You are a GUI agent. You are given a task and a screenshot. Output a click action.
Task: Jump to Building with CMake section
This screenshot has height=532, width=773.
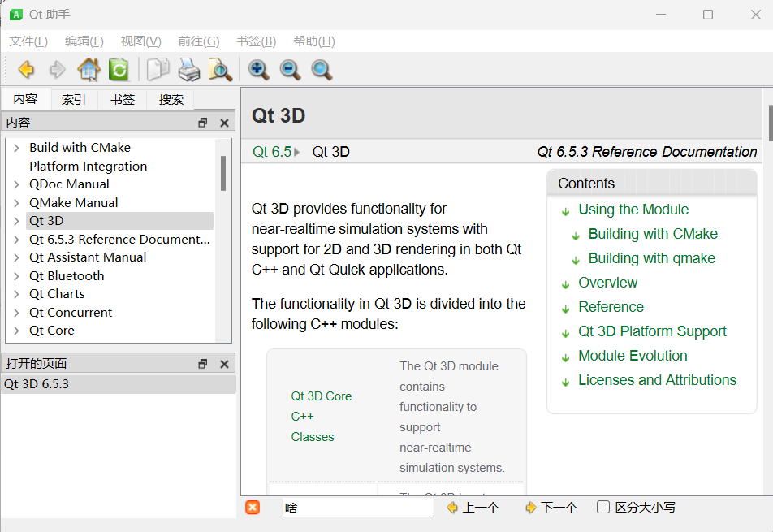(653, 234)
